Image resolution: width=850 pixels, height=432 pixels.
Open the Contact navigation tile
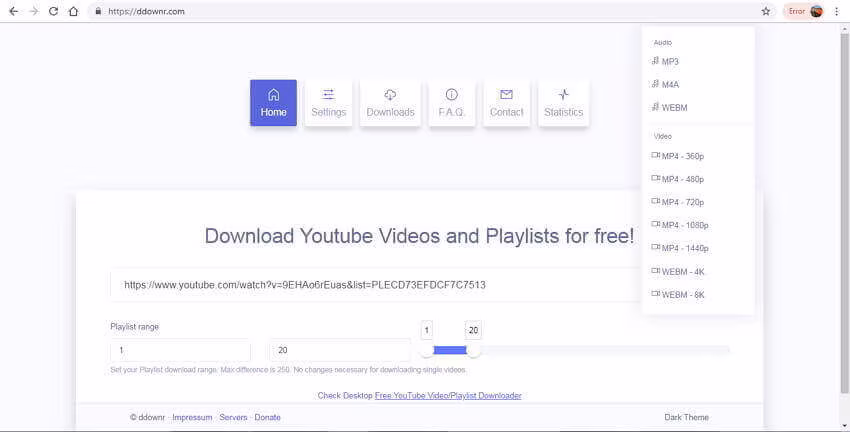click(x=506, y=103)
